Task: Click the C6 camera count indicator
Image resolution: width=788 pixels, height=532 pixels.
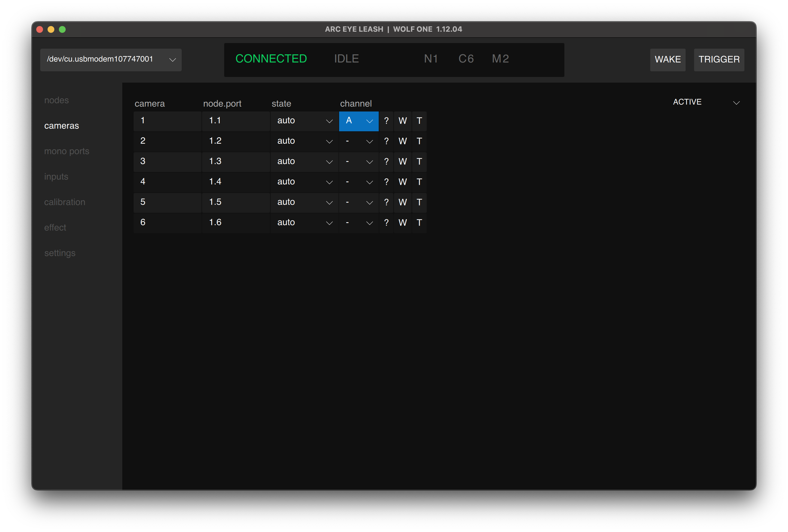Action: point(466,59)
